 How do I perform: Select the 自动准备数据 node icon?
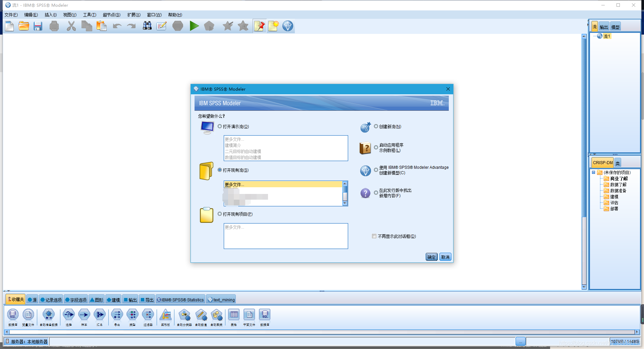point(49,315)
